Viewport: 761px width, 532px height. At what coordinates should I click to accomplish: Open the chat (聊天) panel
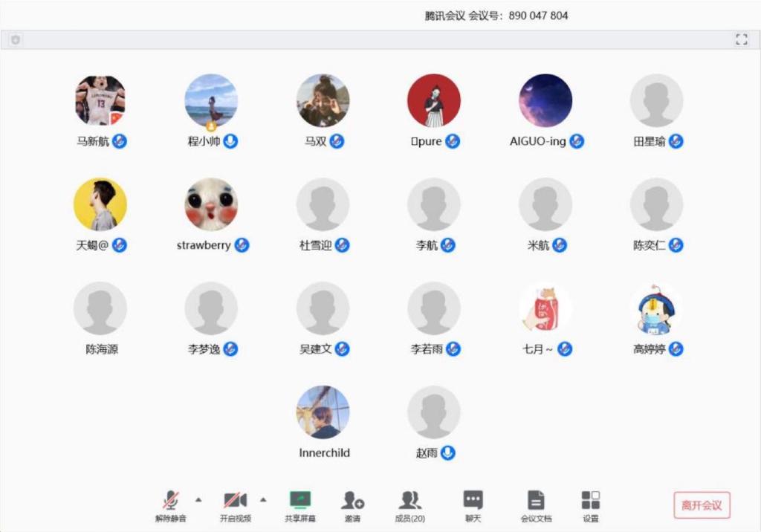pos(473,505)
